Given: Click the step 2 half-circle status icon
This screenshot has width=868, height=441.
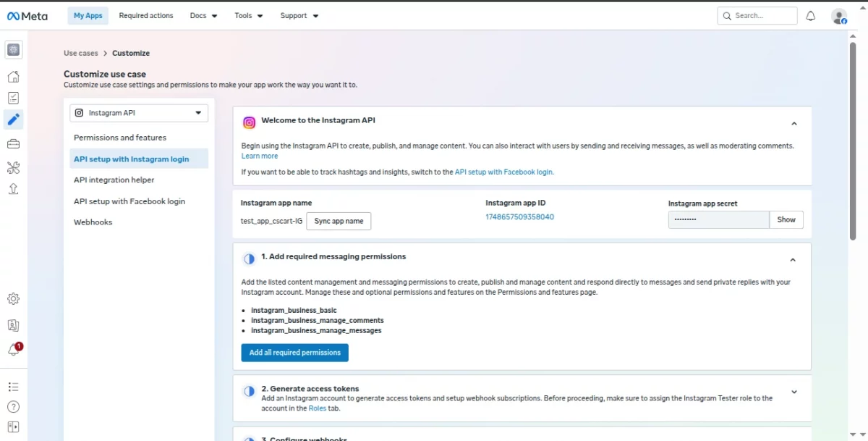Looking at the screenshot, I should coord(249,391).
